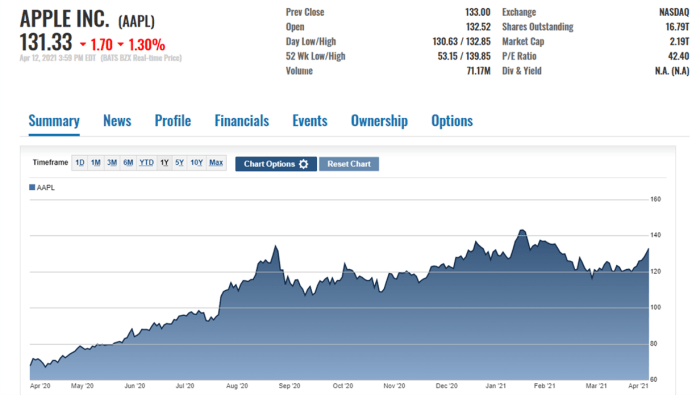The height and width of the screenshot is (395, 700).
Task: Click Shares Outstanding value 16.79T
Action: pos(677,27)
